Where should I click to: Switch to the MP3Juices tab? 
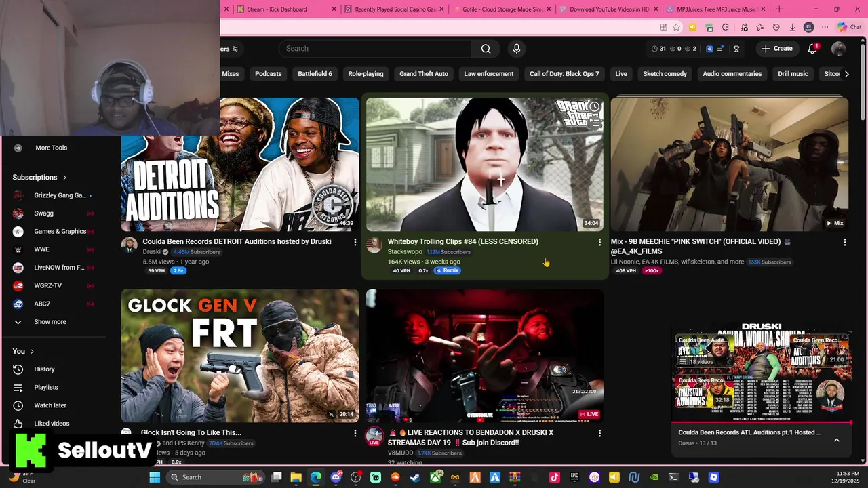coord(716,9)
